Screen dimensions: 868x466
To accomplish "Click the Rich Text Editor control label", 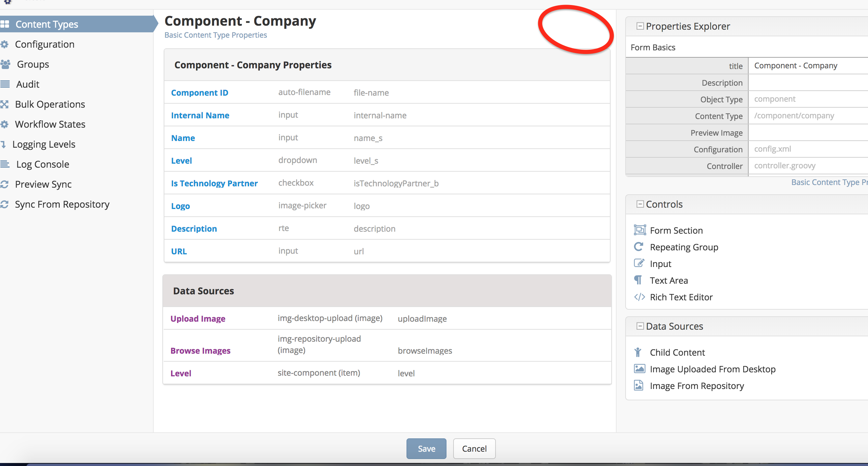I will point(681,297).
